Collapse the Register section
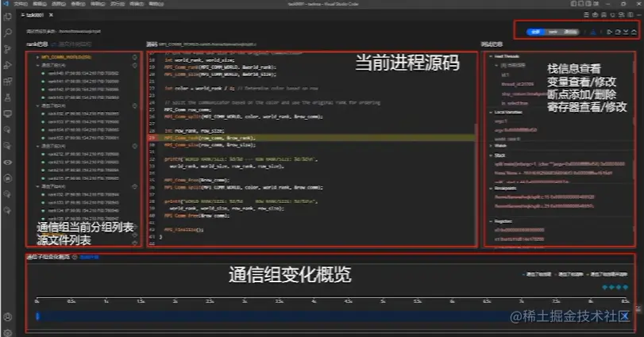Viewport: 644px width, 337px height. coord(491,221)
